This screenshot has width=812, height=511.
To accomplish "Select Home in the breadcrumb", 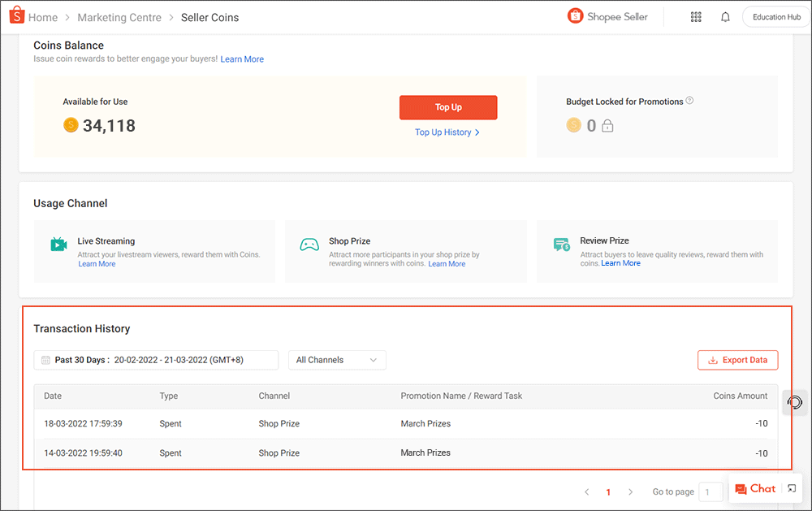I will 43,16.
